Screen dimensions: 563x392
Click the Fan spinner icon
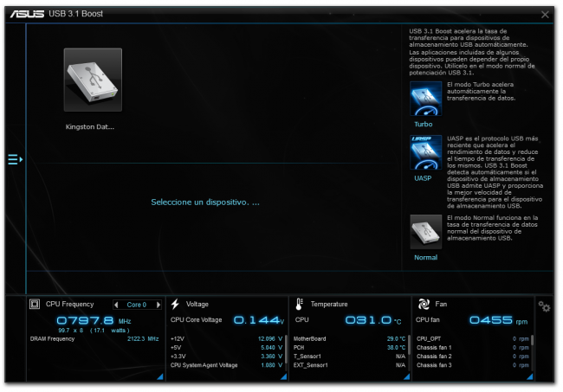click(424, 304)
